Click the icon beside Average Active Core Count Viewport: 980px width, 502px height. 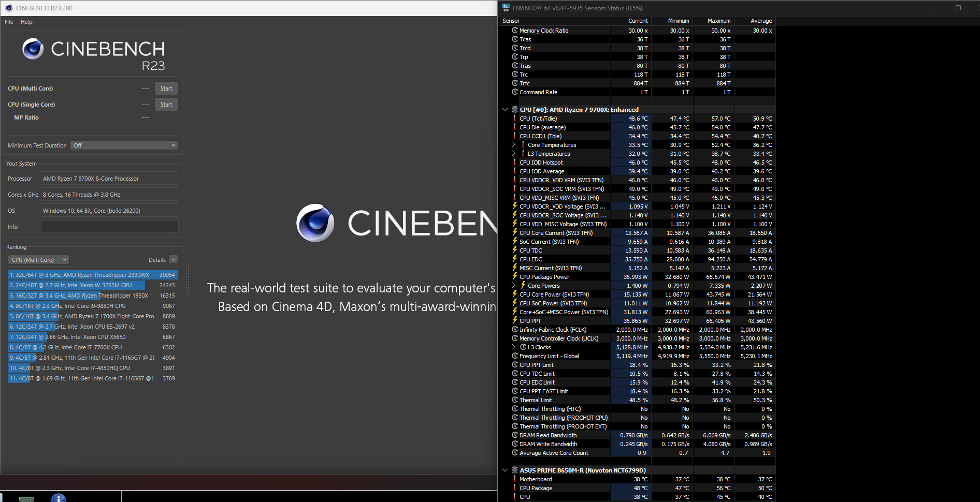click(x=515, y=452)
